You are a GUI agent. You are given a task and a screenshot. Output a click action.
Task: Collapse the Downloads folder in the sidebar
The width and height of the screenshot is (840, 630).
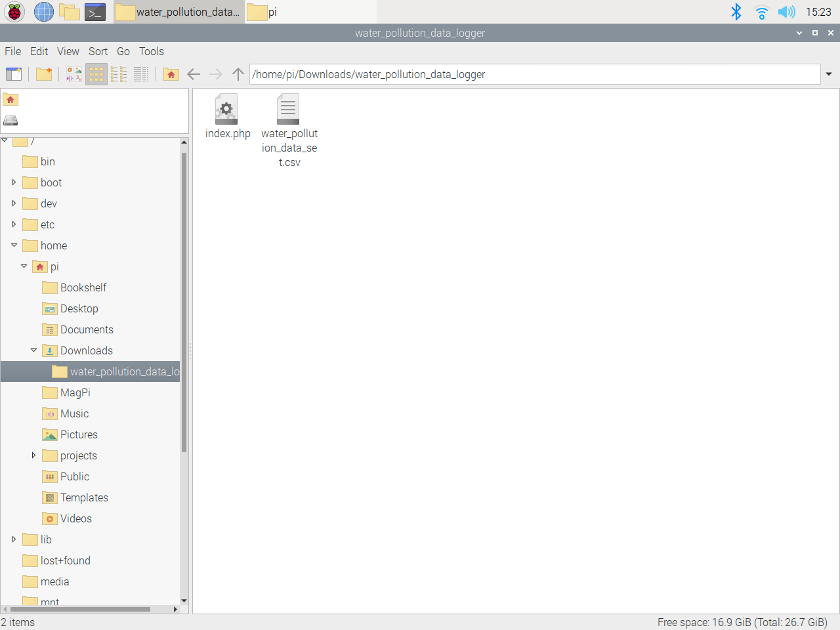point(34,350)
